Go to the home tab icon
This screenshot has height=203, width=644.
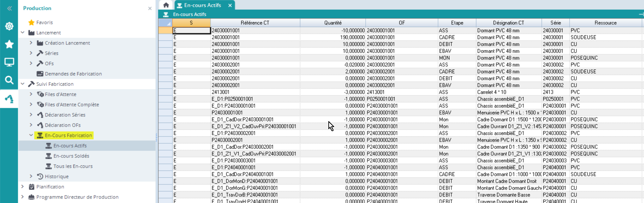coord(166,5)
